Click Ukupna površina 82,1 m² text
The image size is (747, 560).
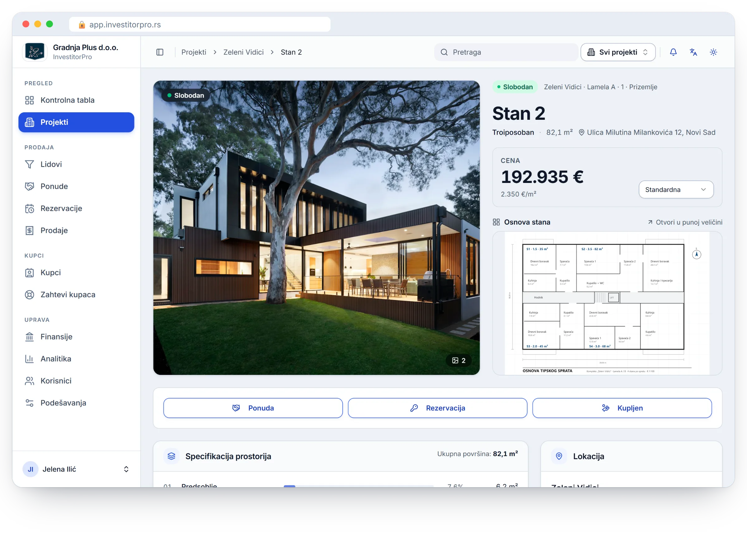[477, 454]
